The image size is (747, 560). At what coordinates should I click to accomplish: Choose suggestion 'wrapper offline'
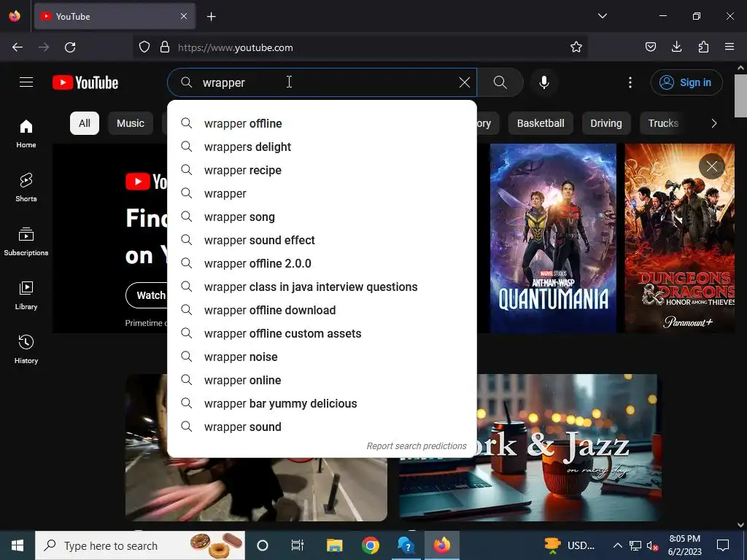point(322,123)
